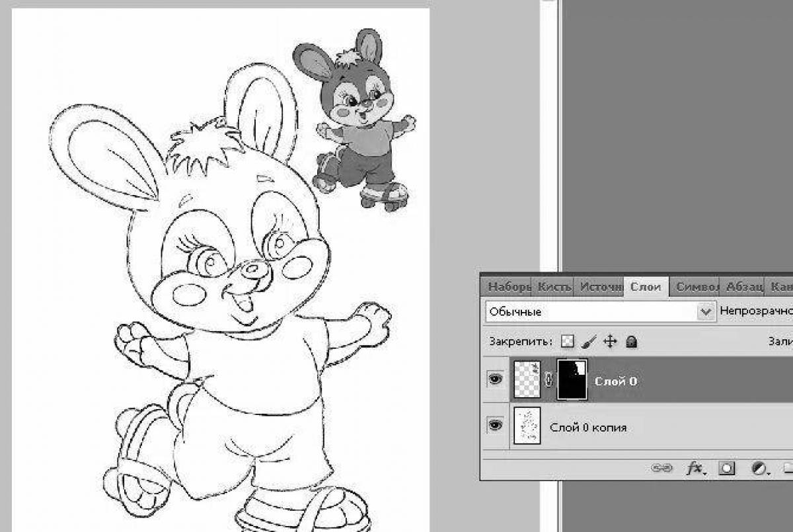The height and width of the screenshot is (532, 793).
Task: Open the fx layer styles menu
Action: pyautogui.click(x=695, y=468)
